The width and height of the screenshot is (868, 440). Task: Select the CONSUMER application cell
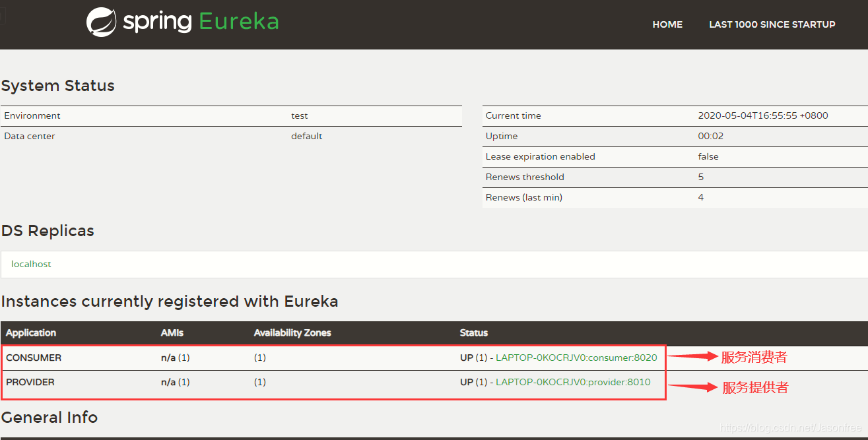pos(34,358)
